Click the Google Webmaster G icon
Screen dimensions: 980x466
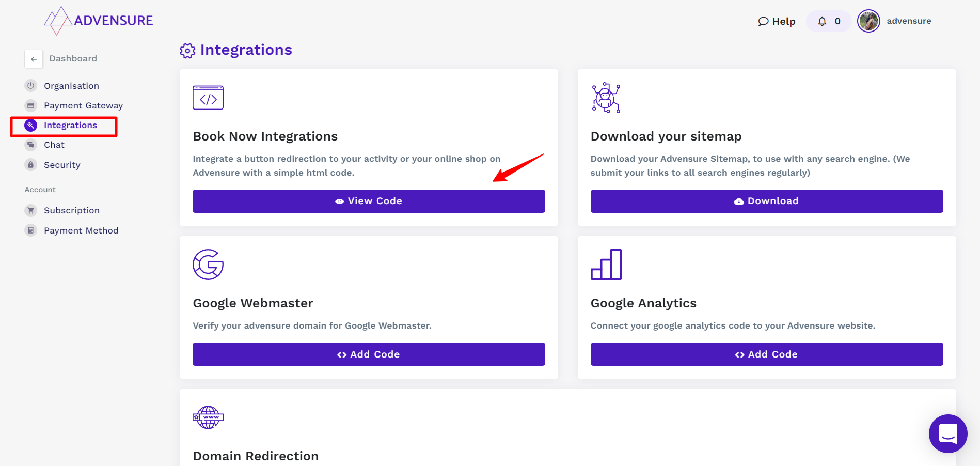pos(208,265)
